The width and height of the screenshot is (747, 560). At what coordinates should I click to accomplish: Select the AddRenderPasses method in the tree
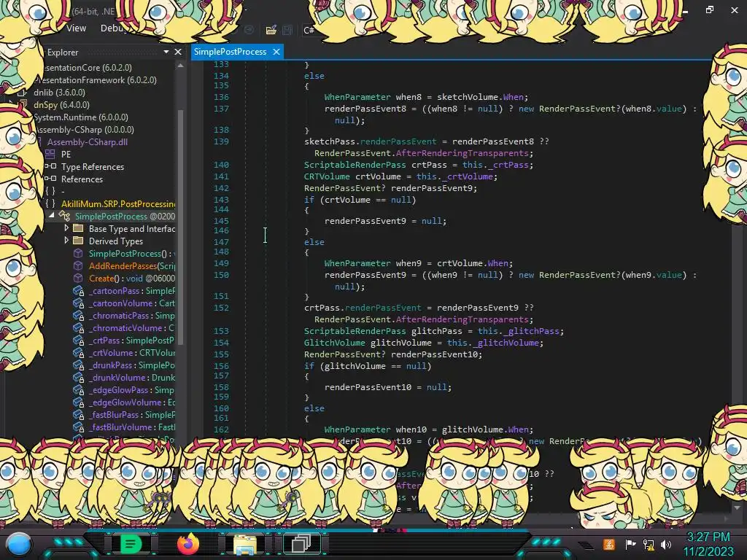[x=132, y=265]
